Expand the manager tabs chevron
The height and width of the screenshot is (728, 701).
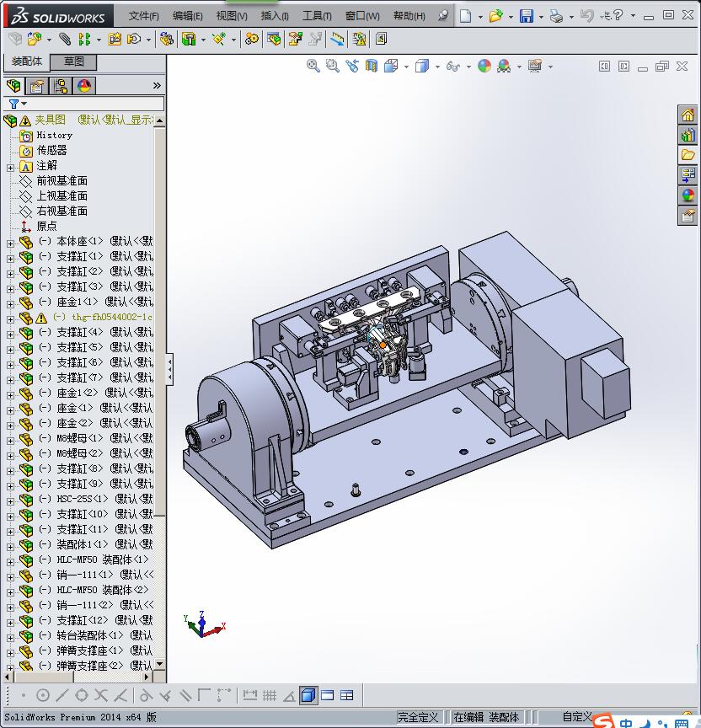coord(157,85)
